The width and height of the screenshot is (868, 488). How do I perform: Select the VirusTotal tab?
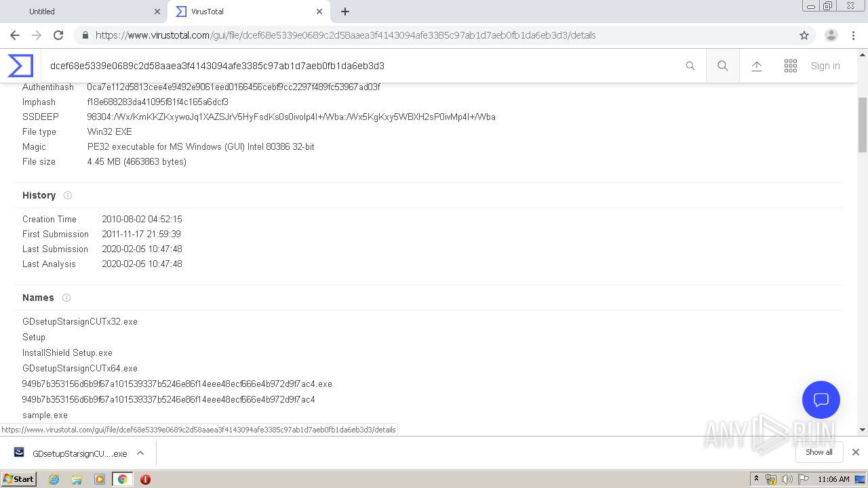[248, 12]
